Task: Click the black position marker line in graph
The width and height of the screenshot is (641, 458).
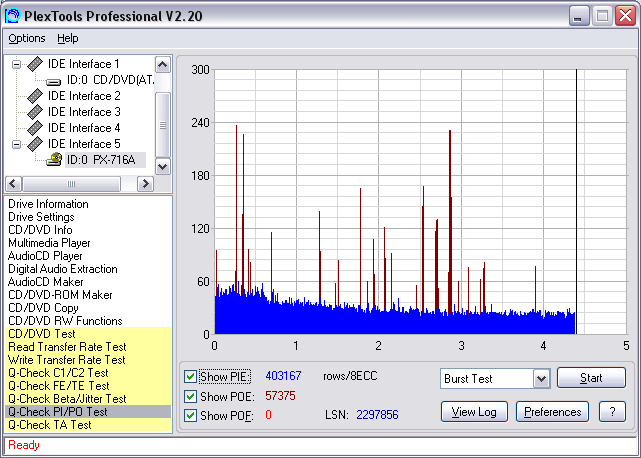Action: click(x=576, y=202)
